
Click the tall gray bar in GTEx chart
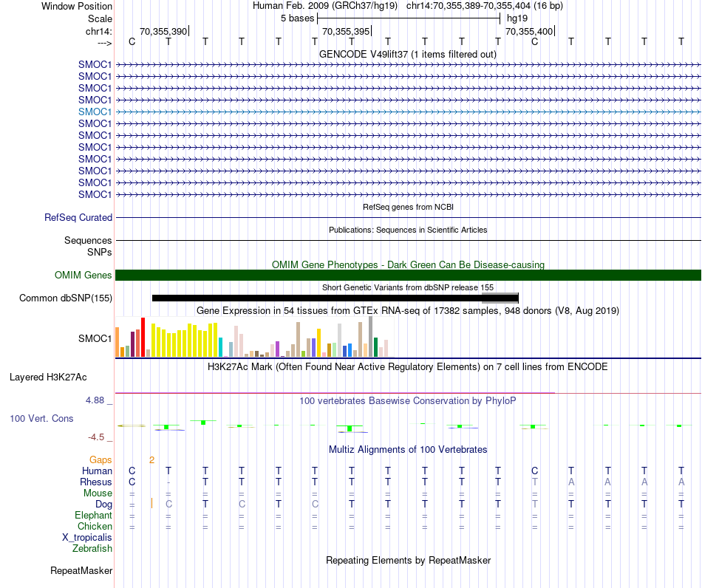pos(371,337)
